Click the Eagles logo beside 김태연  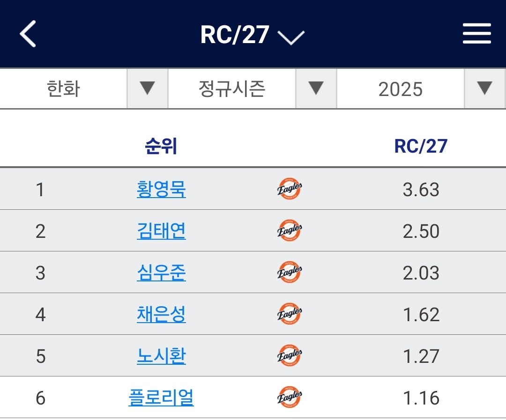coord(290,230)
